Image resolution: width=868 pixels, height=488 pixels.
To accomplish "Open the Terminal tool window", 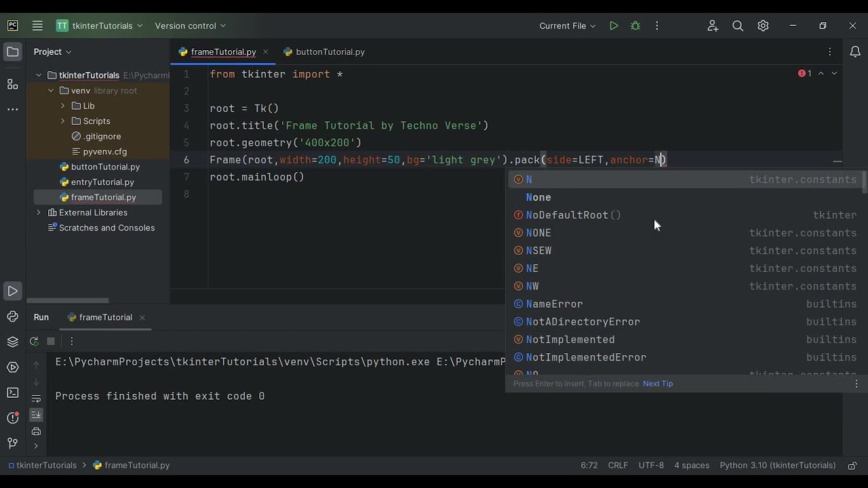I will tap(13, 392).
